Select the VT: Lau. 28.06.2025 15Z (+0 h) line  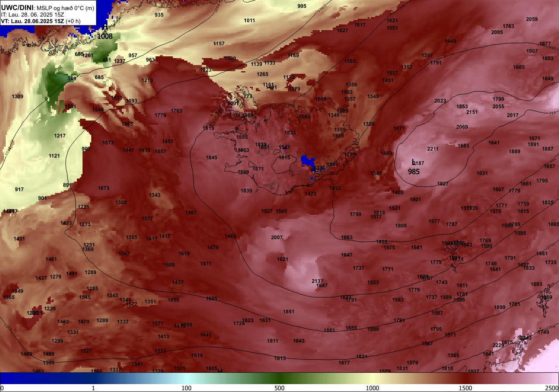pyautogui.click(x=41, y=21)
